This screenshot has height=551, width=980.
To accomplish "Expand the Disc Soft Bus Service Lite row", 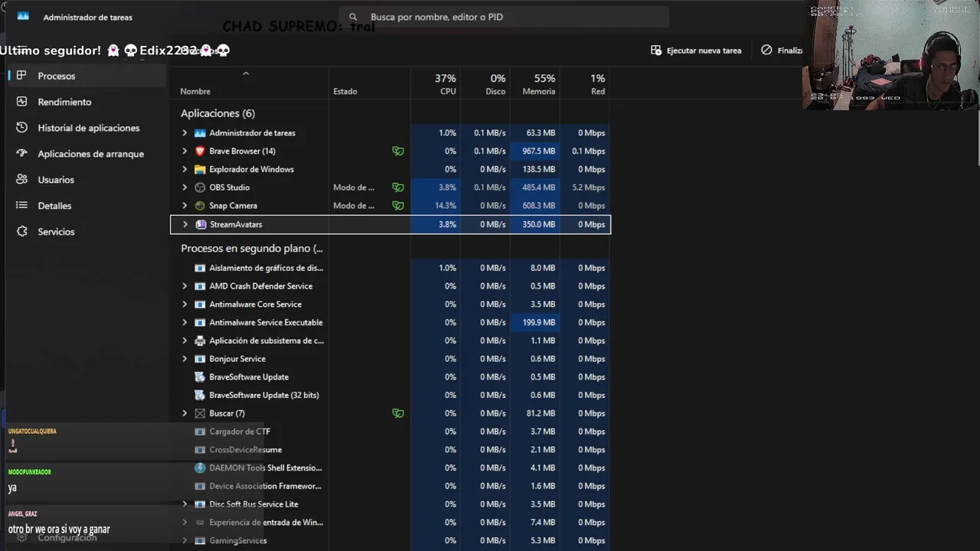I will pos(185,504).
